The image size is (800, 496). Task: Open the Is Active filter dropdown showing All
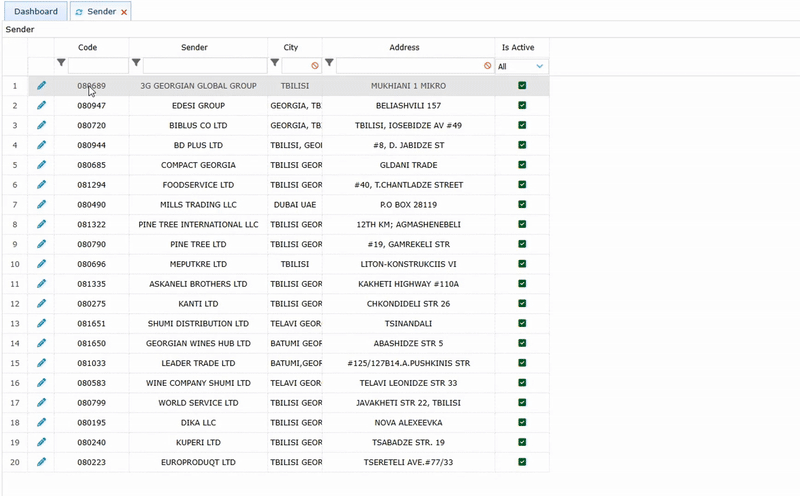(x=522, y=66)
